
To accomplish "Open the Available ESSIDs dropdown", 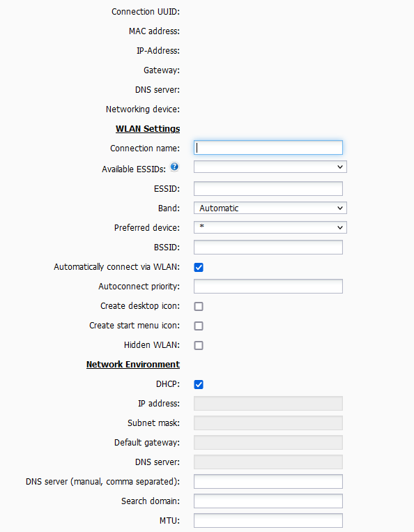I will click(x=270, y=167).
